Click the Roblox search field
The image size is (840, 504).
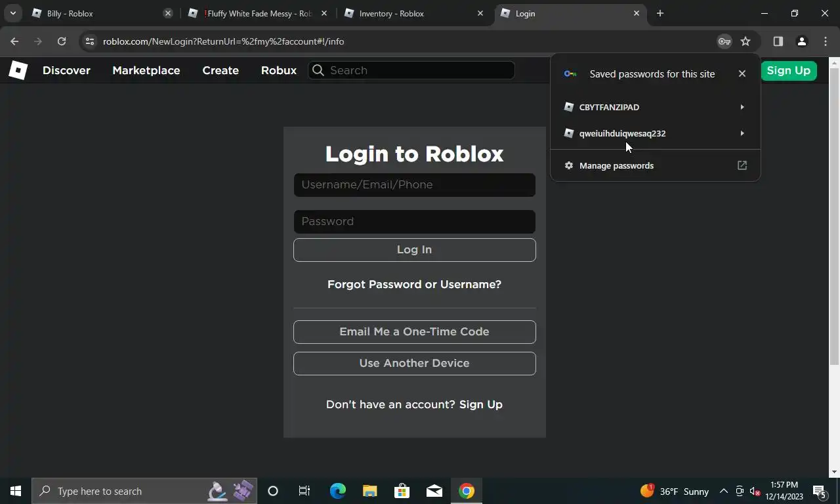point(411,70)
